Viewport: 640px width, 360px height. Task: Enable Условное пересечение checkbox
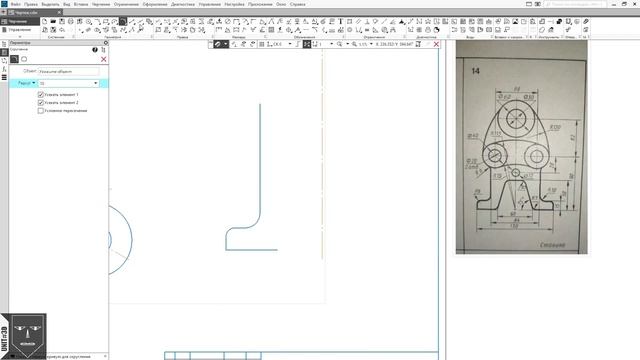point(40,111)
